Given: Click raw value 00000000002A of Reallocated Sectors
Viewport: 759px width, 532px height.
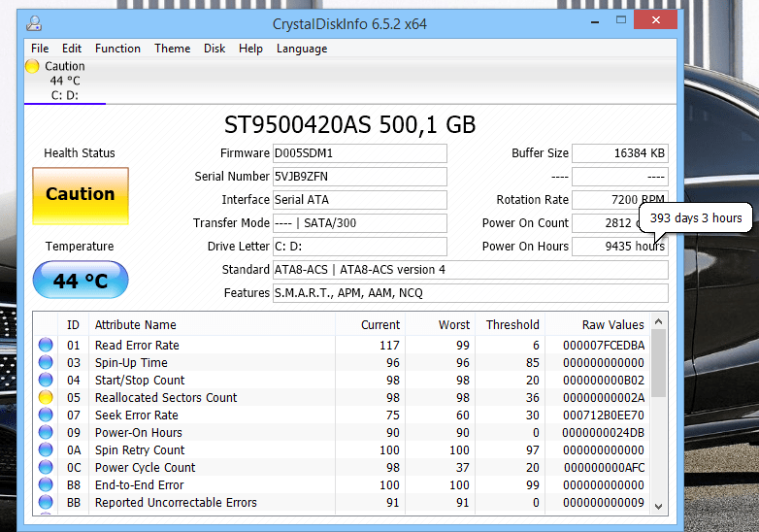Looking at the screenshot, I should [x=604, y=398].
